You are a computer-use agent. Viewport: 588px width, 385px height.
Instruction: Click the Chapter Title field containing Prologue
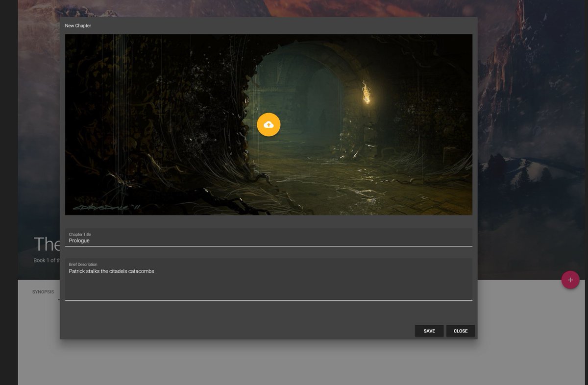click(x=269, y=238)
